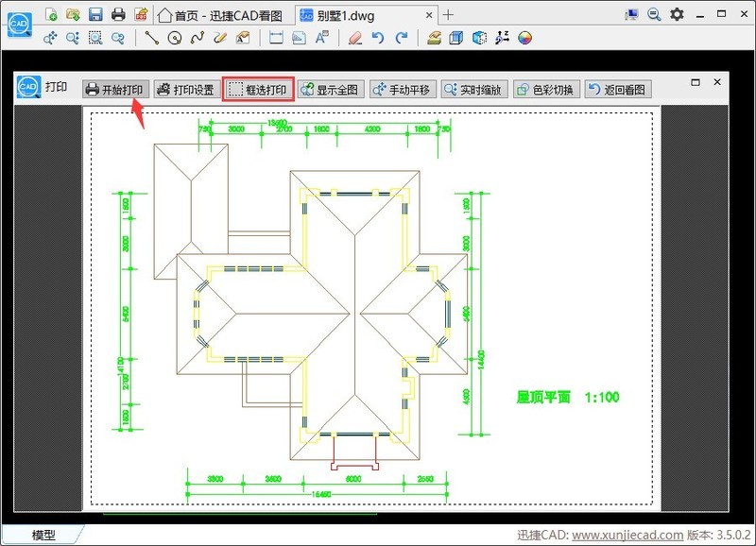
Task: Select the line drawing tool
Action: (151, 38)
